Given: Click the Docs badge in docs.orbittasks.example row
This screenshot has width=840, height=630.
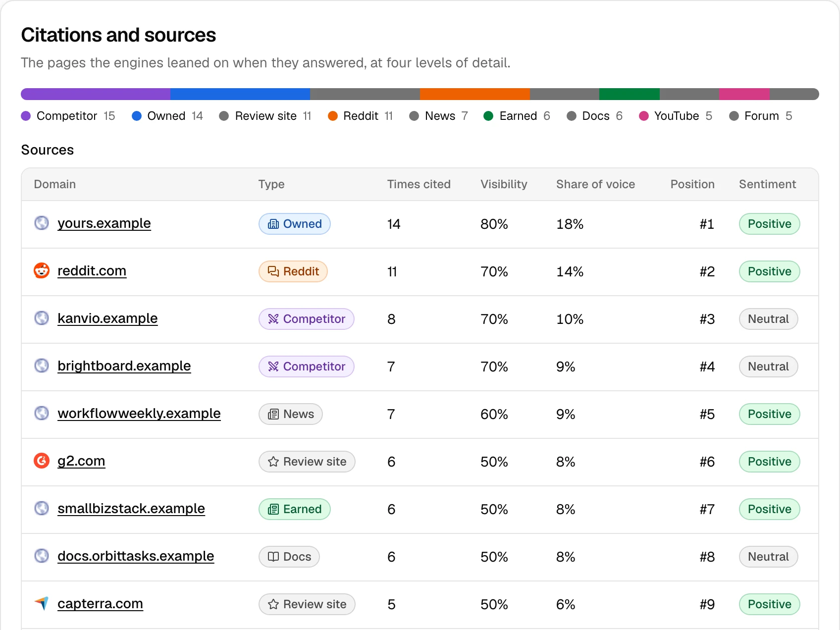Looking at the screenshot, I should coord(289,557).
